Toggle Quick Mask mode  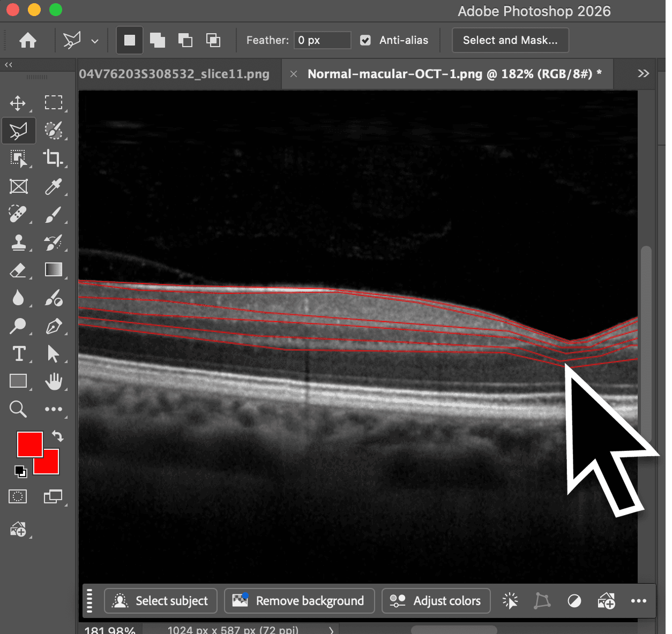(18, 496)
